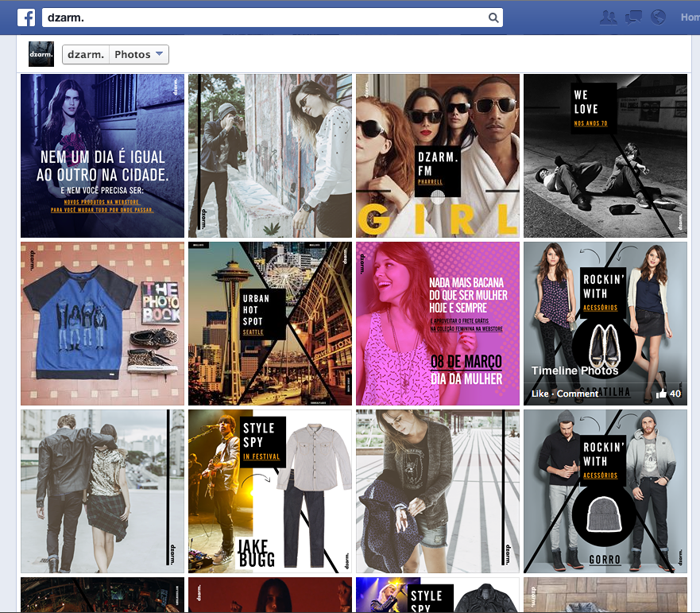Open the Timeline Photos album link
Image resolution: width=700 pixels, height=613 pixels.
coord(574,371)
